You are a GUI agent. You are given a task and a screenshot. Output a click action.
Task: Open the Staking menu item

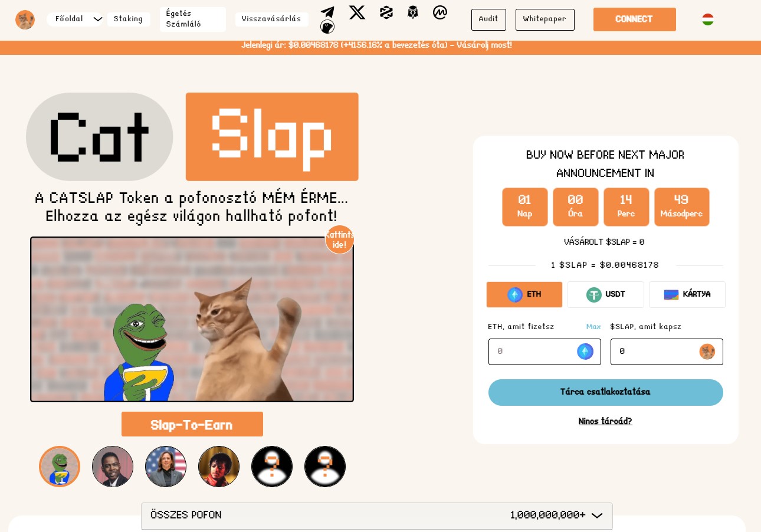128,19
